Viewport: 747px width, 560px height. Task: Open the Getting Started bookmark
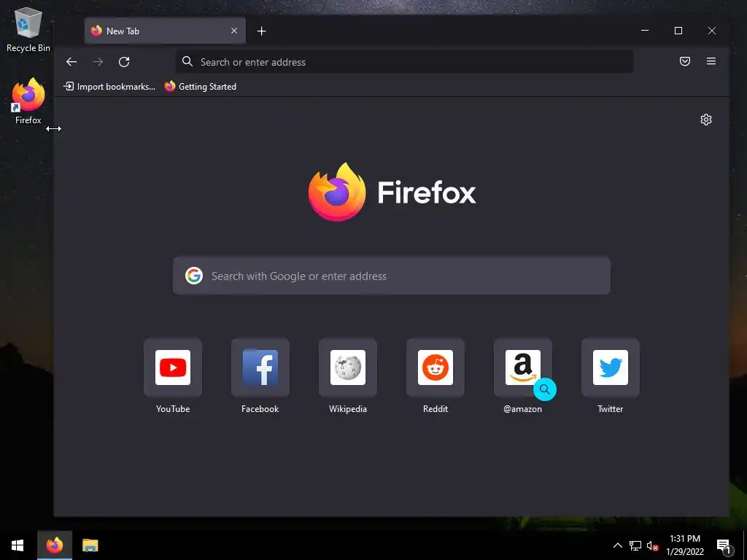coord(200,87)
